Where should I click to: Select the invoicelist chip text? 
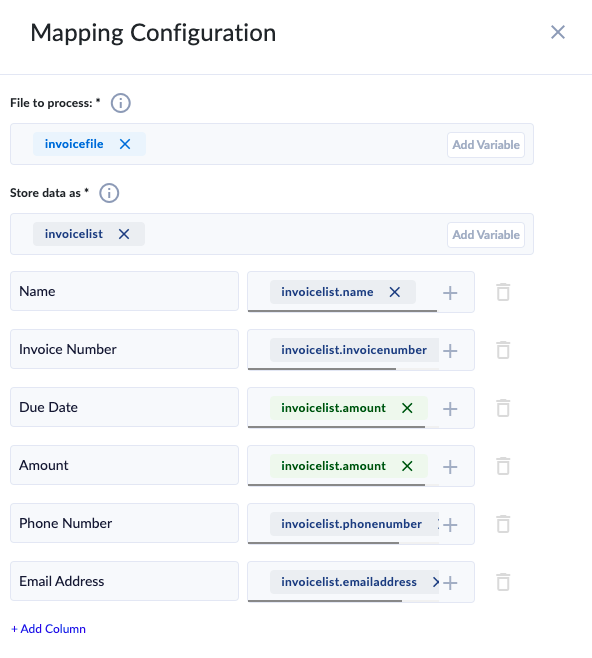tap(73, 234)
